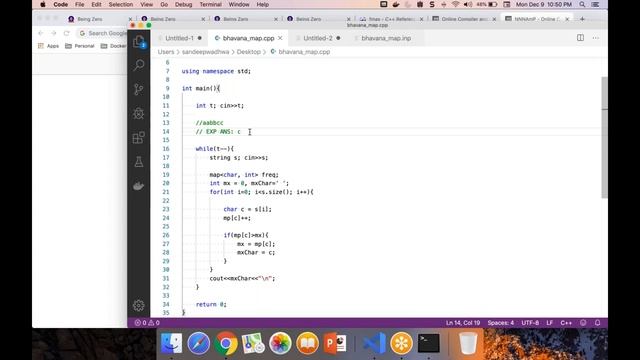This screenshot has width=640, height=360.
Task: Open the Search view in activity bar
Action: coord(139,65)
